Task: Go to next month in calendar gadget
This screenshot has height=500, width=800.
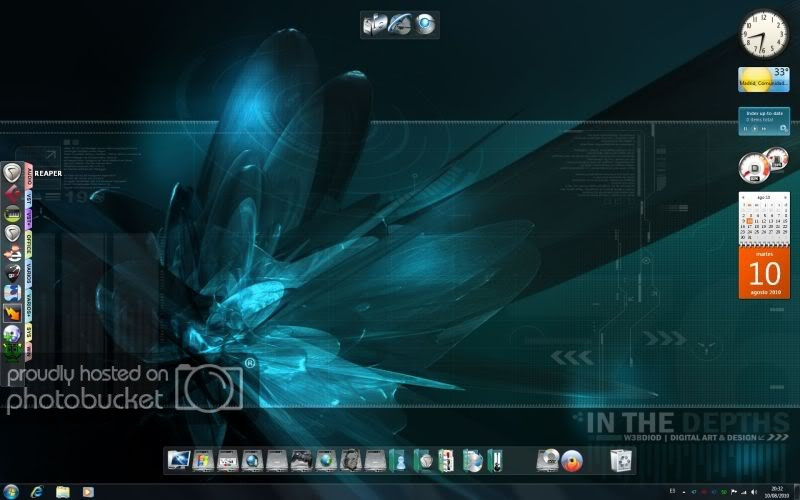Action: coord(784,198)
